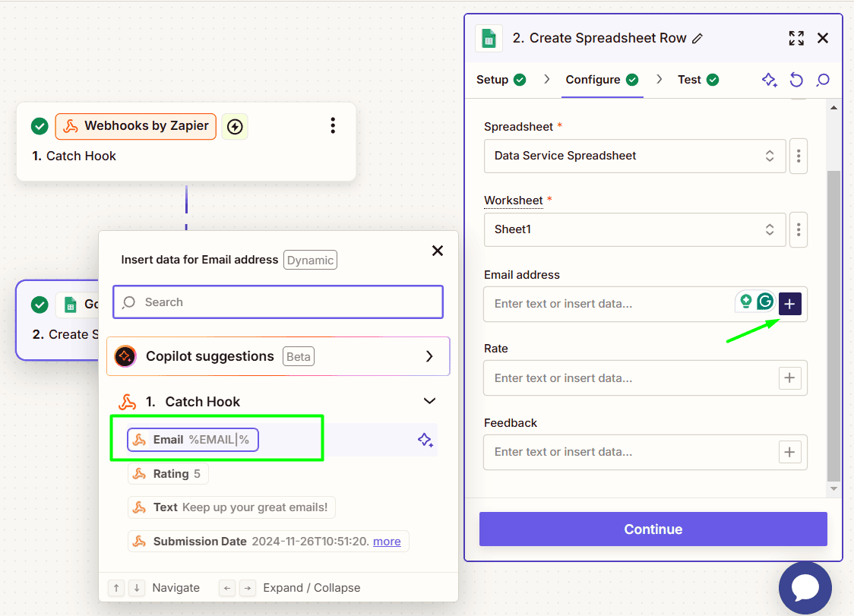Switch to the Configure tab

[x=602, y=80]
